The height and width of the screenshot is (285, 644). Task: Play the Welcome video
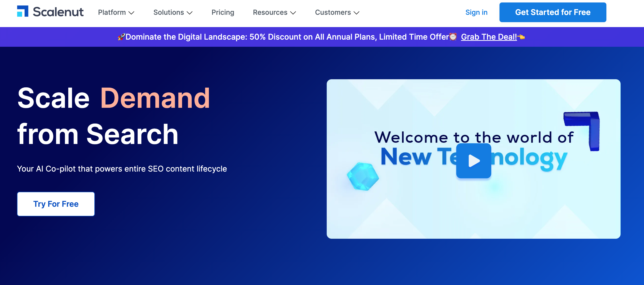pyautogui.click(x=473, y=161)
